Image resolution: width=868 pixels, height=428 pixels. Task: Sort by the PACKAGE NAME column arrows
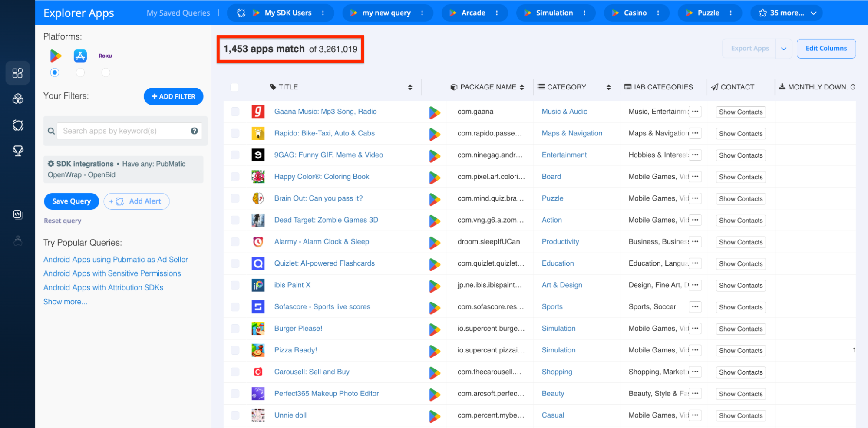click(x=522, y=87)
